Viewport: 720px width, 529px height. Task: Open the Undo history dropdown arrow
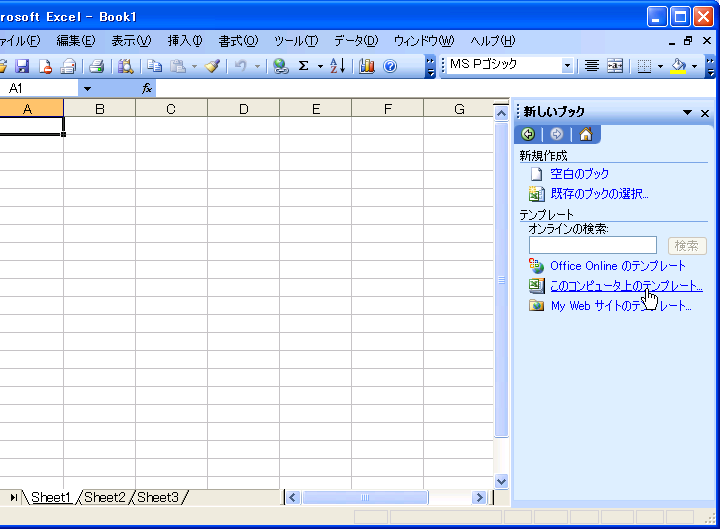coord(257,66)
